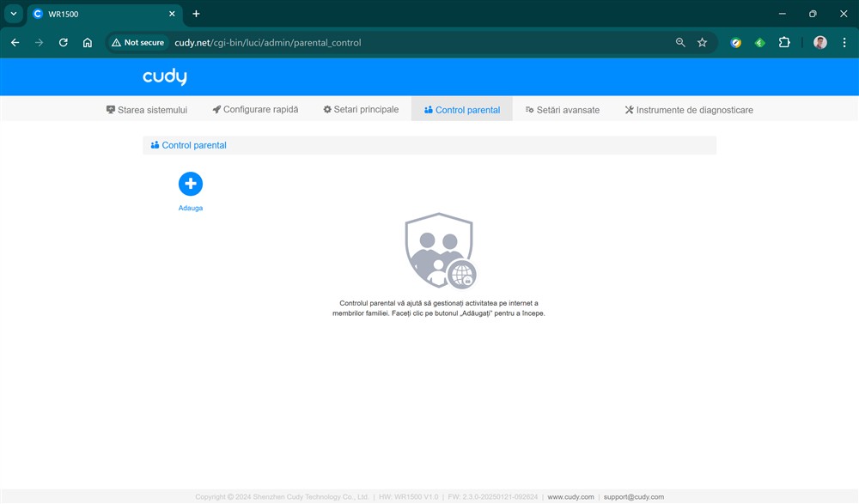Click the www.cudy.com footer link

570,496
